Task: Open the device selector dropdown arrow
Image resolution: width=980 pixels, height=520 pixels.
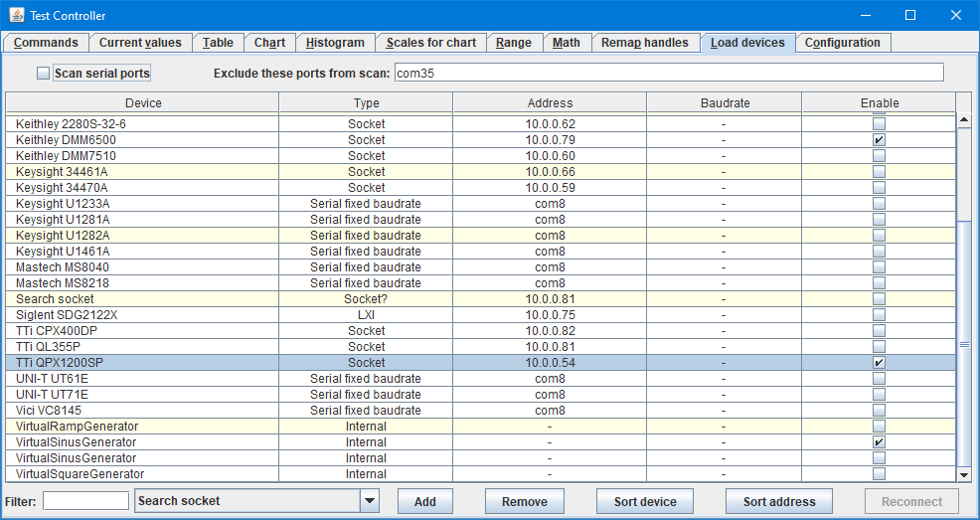Action: point(370,501)
